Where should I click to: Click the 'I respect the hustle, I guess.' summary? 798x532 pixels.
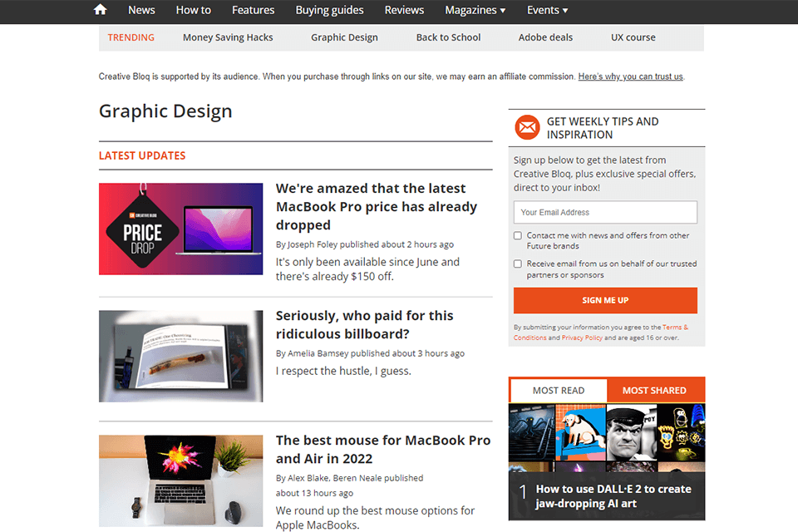click(343, 371)
